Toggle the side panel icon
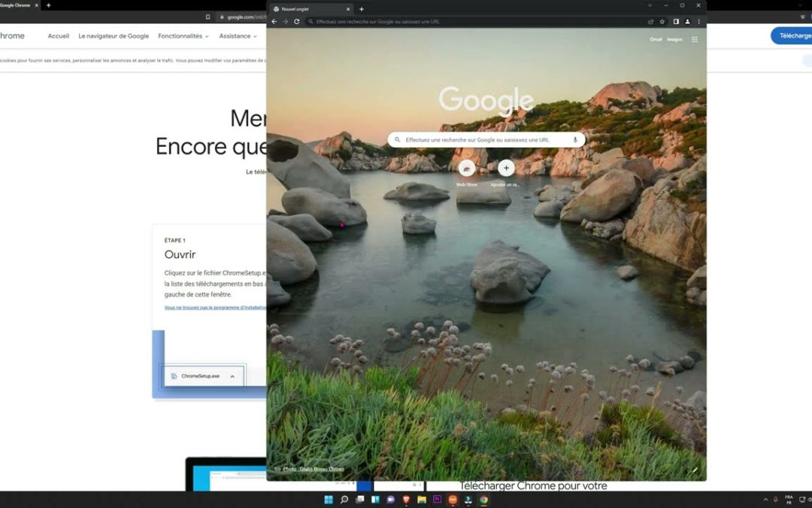The image size is (812, 508). point(676,22)
